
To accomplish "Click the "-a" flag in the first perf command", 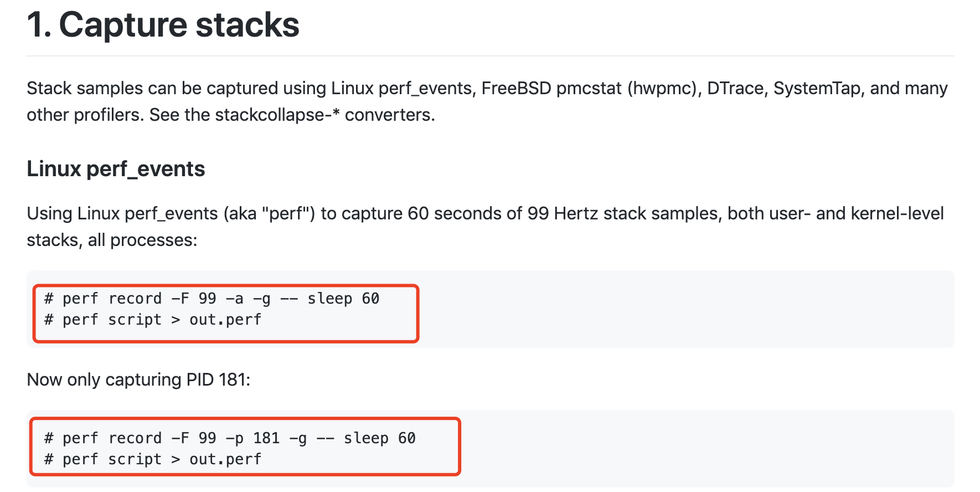I will (x=235, y=299).
